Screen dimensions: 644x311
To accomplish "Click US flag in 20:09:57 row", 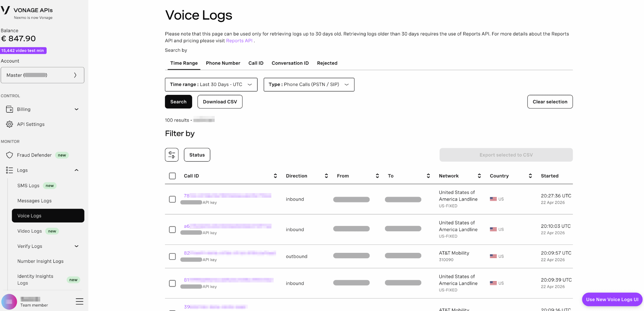I will click(x=493, y=256).
